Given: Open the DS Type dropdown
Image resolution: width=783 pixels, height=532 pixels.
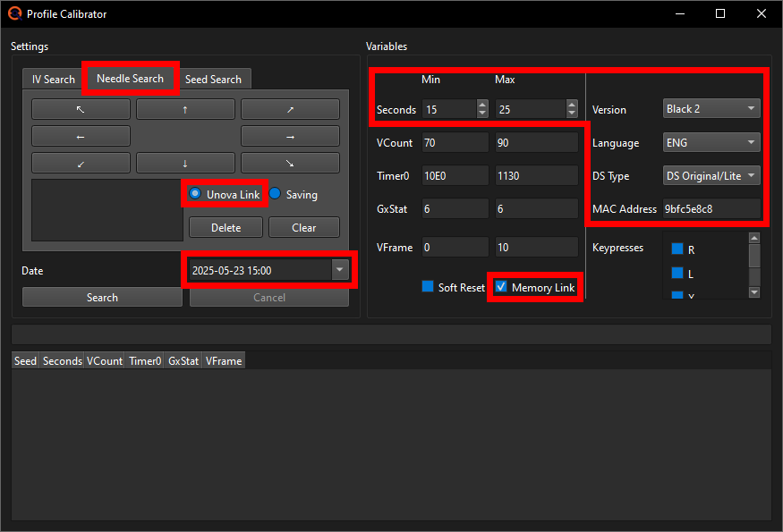Looking at the screenshot, I should click(x=711, y=175).
